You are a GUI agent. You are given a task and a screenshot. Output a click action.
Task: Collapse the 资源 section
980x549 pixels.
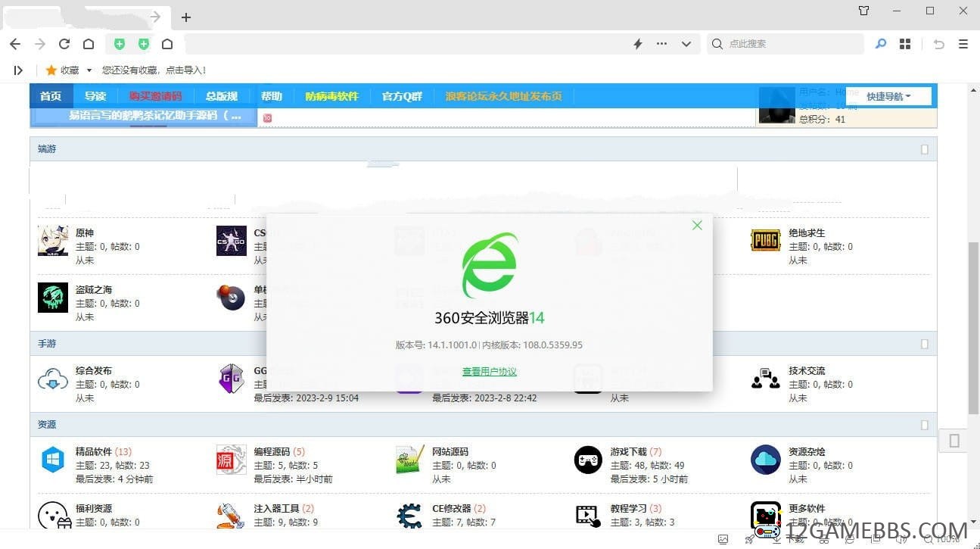tap(924, 425)
